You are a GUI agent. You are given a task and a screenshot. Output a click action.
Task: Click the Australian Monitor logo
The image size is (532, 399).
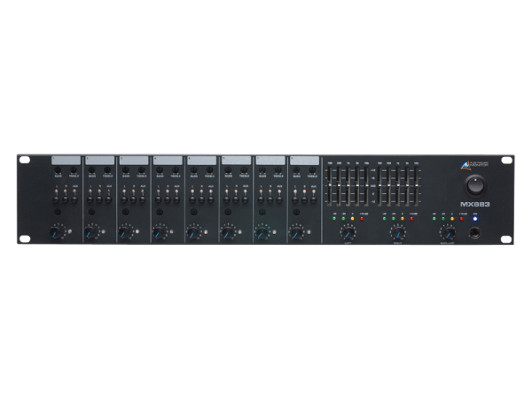pyautogui.click(x=475, y=165)
